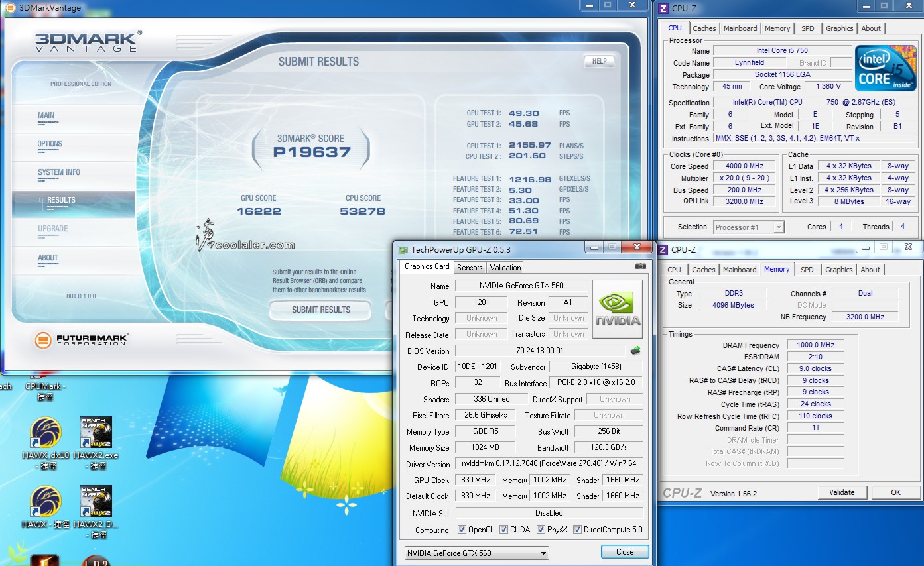Click the SUBMIT RESULTS button
Viewport: 924px width, 566px height.
321,310
